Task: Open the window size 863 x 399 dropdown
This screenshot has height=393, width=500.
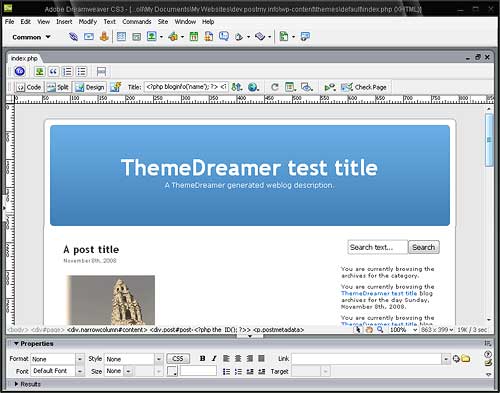Action: click(x=451, y=330)
